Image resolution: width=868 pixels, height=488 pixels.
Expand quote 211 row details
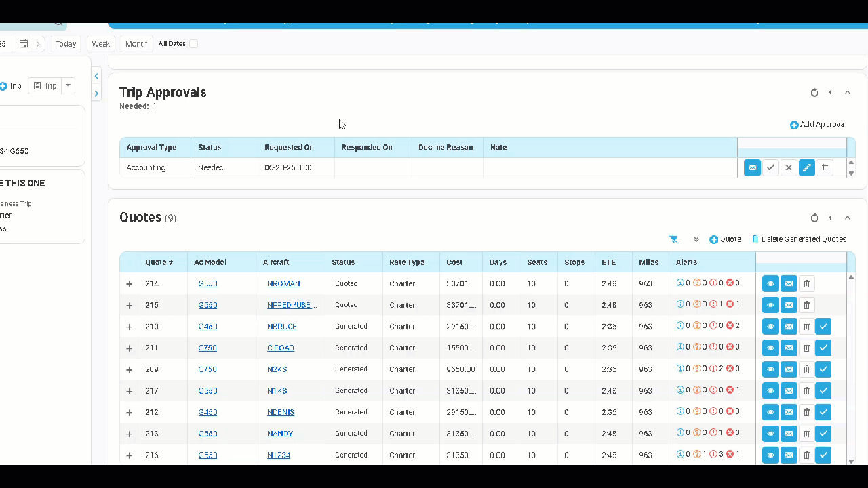click(130, 348)
